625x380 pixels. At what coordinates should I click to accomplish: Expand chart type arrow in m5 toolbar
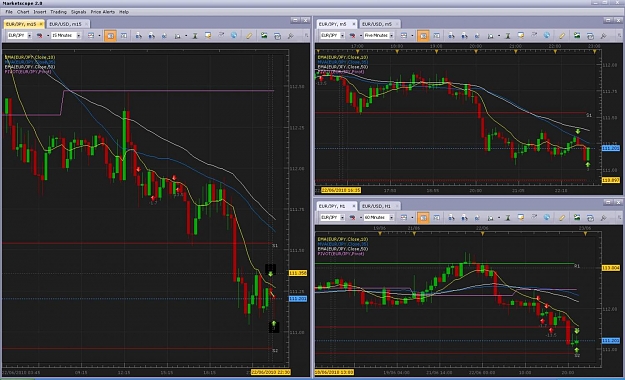click(412, 36)
